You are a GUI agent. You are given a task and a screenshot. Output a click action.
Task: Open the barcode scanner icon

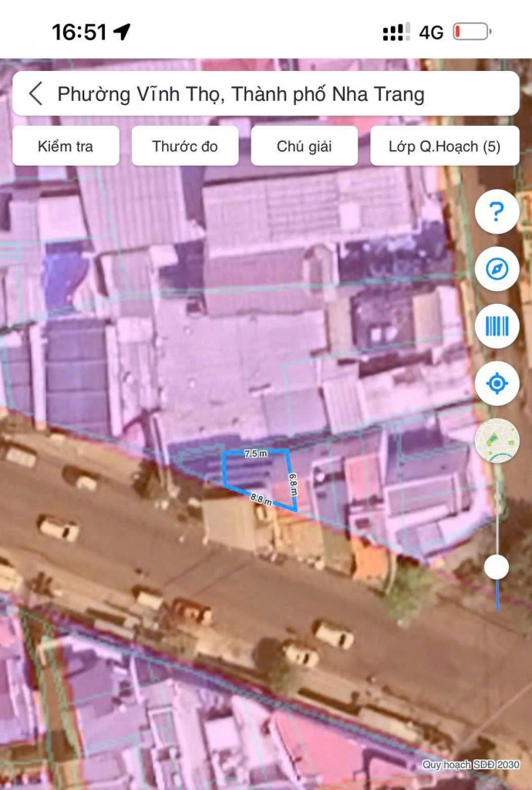tap(497, 326)
